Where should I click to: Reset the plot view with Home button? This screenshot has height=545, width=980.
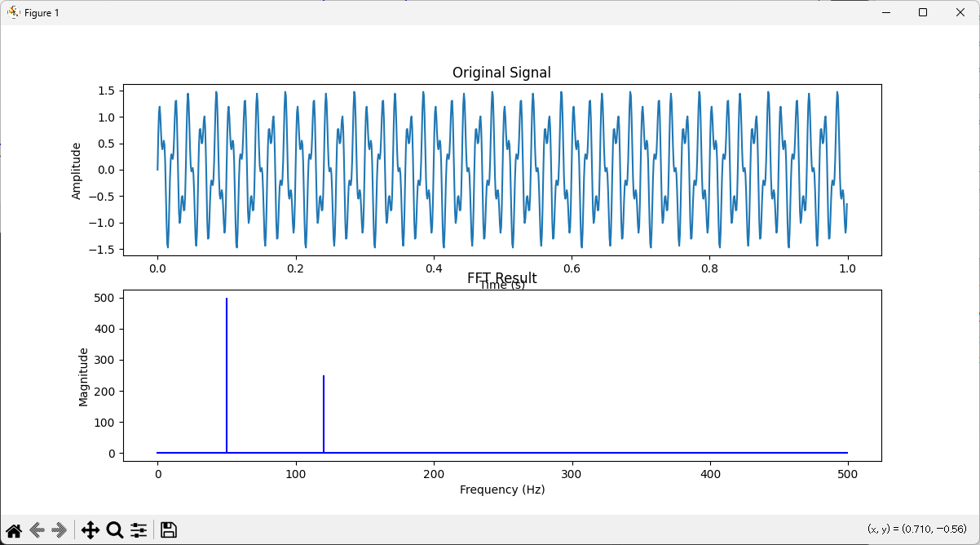pos(13,529)
